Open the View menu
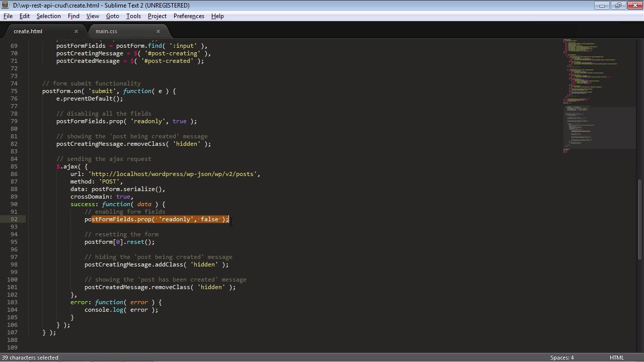The height and width of the screenshot is (362, 644). click(93, 16)
